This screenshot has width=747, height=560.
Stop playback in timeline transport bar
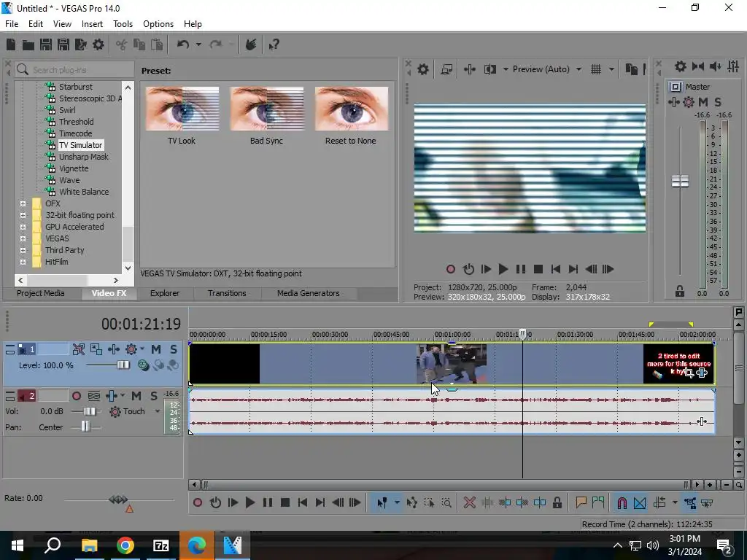285,502
